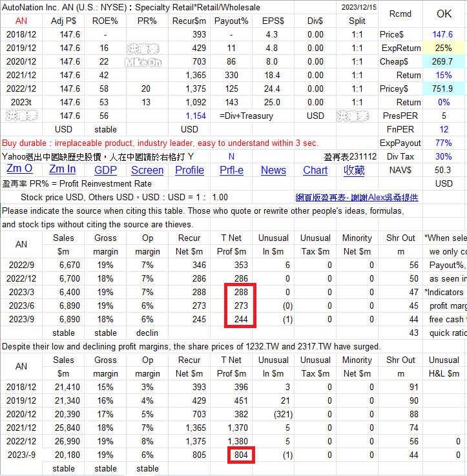The height and width of the screenshot is (476, 467).
Task: Select the red AN ticker cell
Action: click(21, 21)
